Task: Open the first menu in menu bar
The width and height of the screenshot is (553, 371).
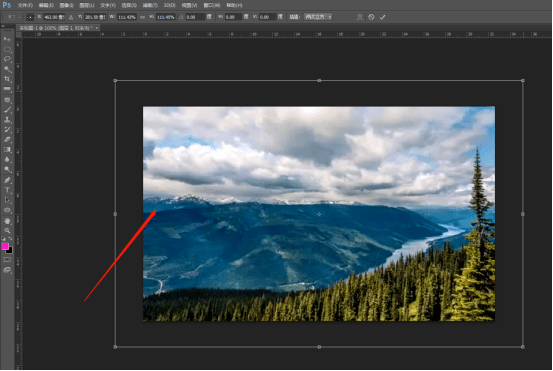Action: 25,5
